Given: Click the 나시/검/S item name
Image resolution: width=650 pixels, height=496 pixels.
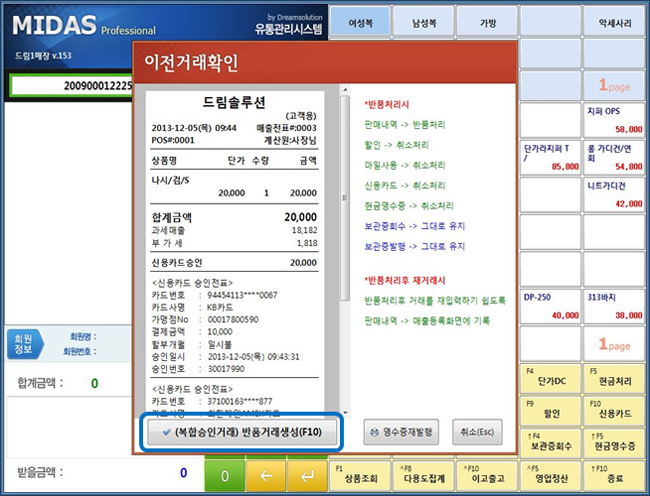Looking at the screenshot, I should coord(170,180).
